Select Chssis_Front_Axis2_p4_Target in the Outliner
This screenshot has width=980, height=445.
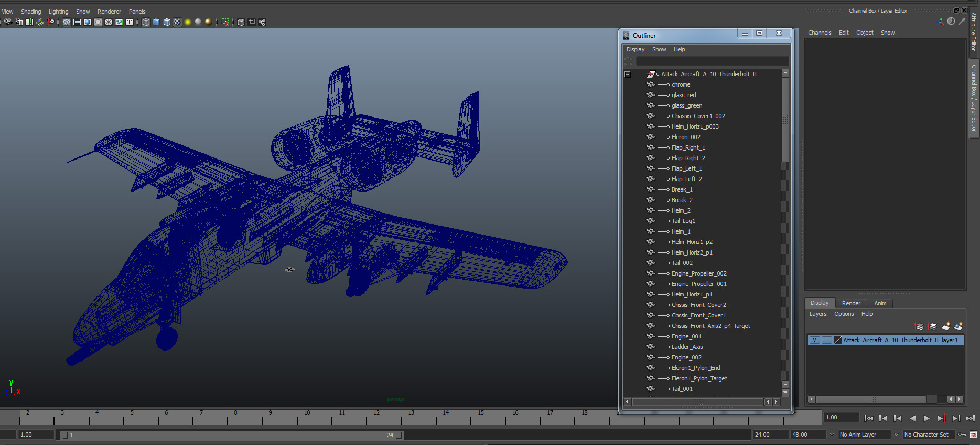[710, 326]
